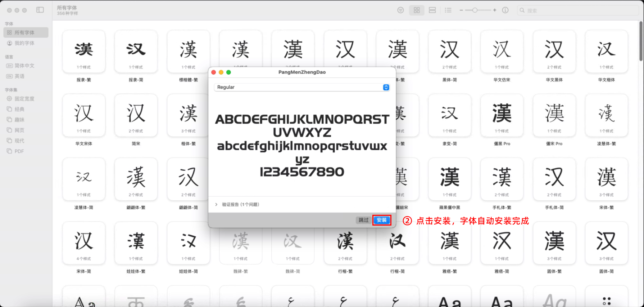This screenshot has width=644, height=307.
Task: Switch to sample preview view
Action: pos(432,10)
